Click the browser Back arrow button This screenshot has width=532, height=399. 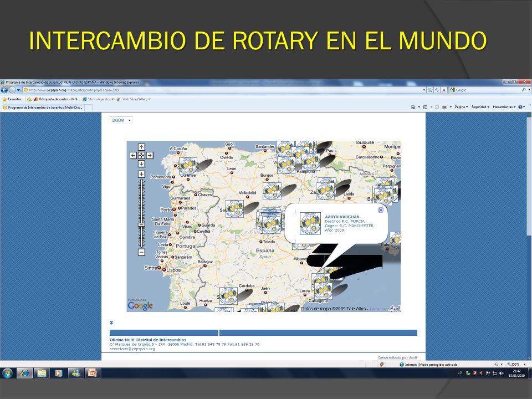[x=4, y=90]
